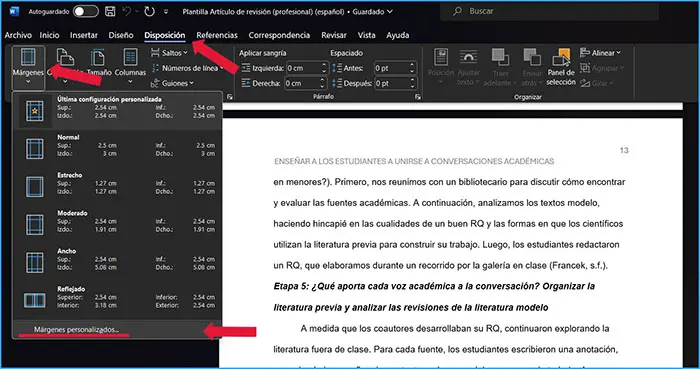The height and width of the screenshot is (369, 700).
Task: Click the Izquierda indent icon
Action: (246, 68)
